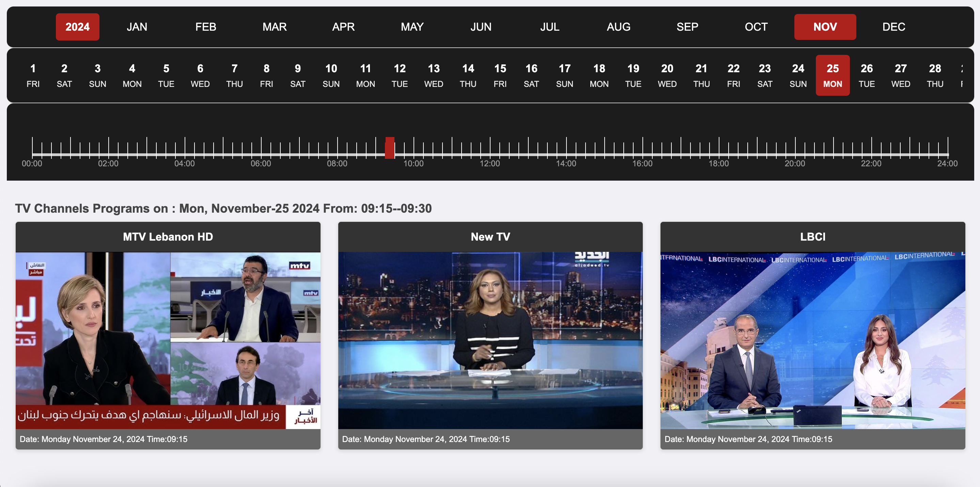Select day 1 FRI
This screenshot has height=487, width=980.
pos(33,75)
